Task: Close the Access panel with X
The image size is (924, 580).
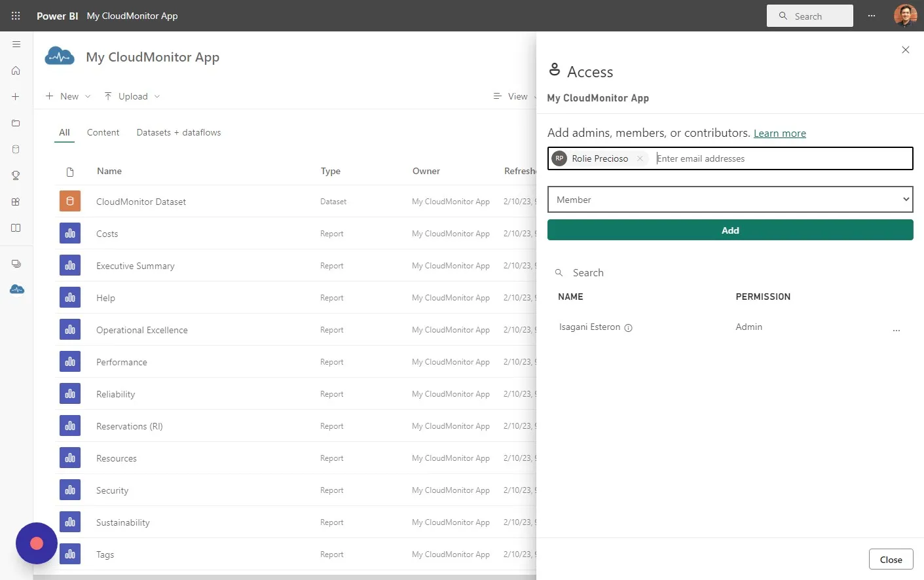Action: coord(906,50)
